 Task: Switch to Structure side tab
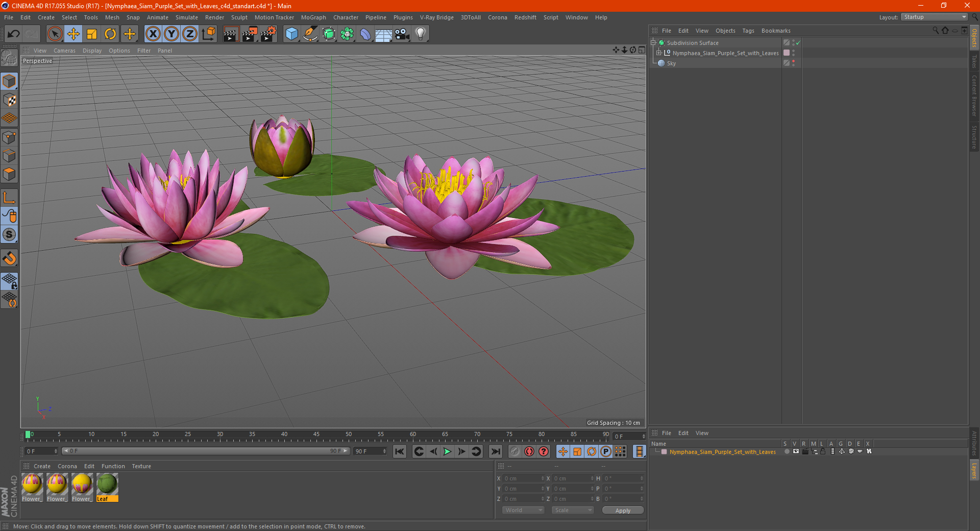[974, 136]
